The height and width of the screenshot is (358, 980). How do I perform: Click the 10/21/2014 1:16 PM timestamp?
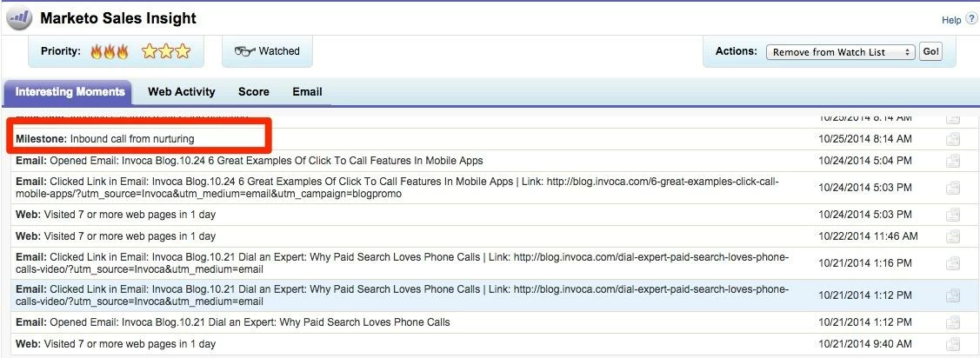[x=865, y=263]
